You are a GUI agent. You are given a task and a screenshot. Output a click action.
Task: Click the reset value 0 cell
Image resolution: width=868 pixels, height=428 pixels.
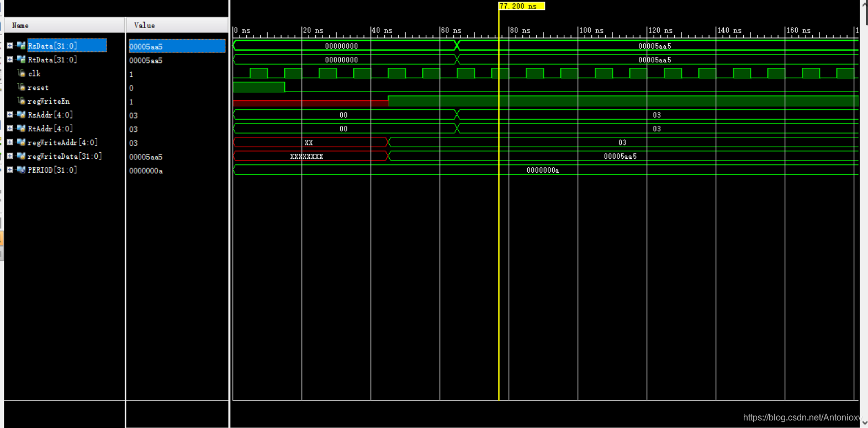pos(131,88)
